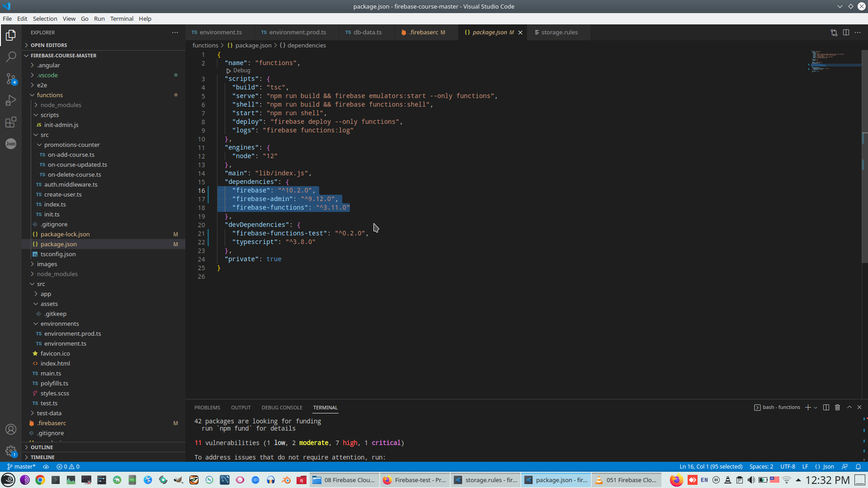Click the Split Editor Right icon
This screenshot has width=868, height=488.
846,33
